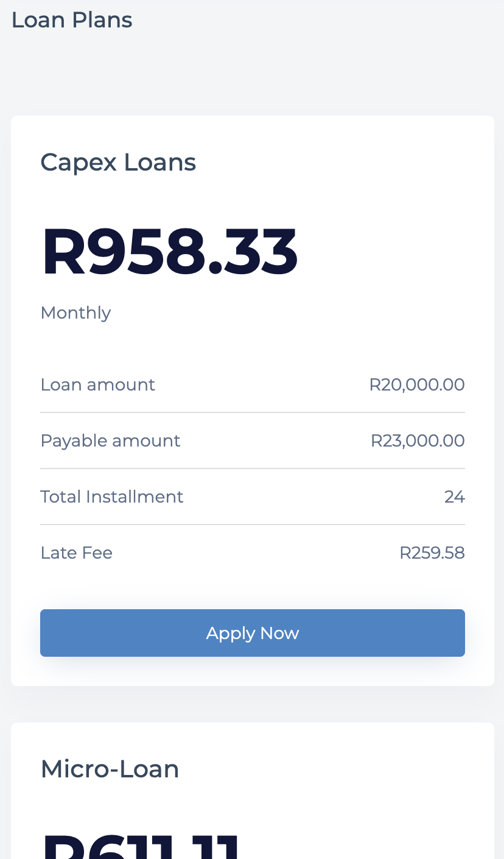Click the Micro-Loan card title
This screenshot has height=859, width=504.
pos(110,769)
